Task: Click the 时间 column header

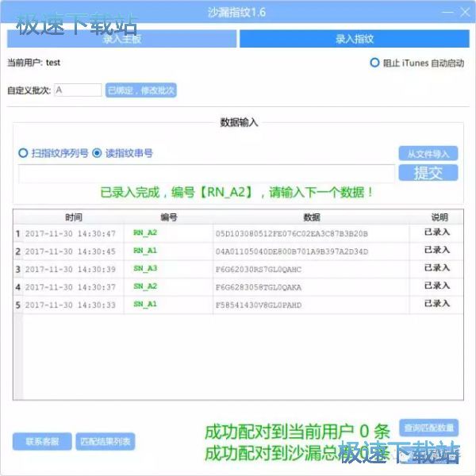Action: pos(74,217)
